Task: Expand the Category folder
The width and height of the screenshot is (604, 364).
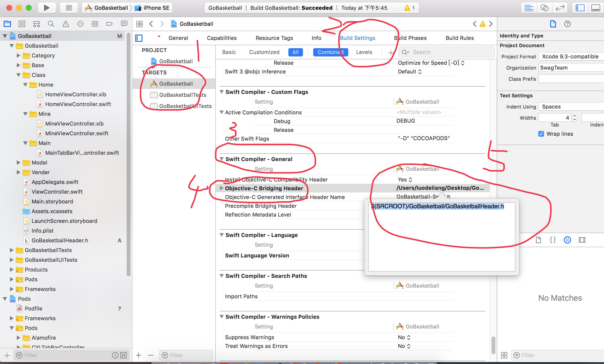Action: coord(18,55)
